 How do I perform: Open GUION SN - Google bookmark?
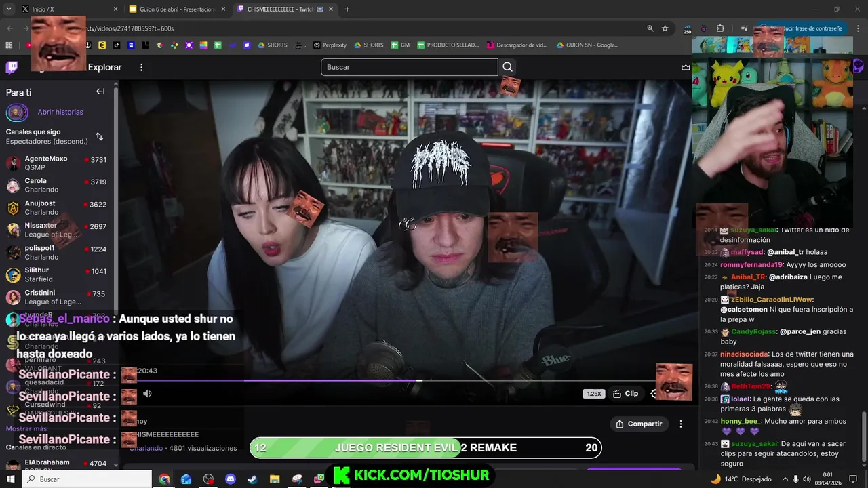pyautogui.click(x=588, y=45)
